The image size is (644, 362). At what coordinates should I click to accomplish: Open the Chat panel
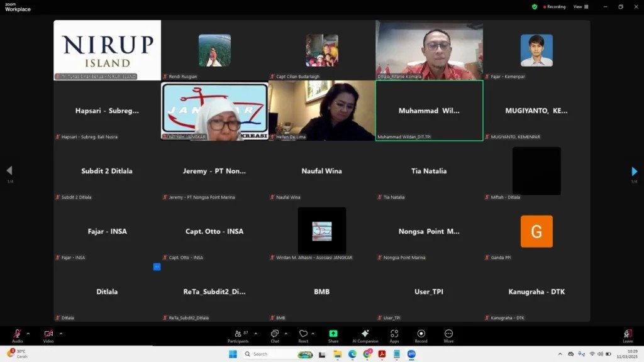click(x=275, y=336)
